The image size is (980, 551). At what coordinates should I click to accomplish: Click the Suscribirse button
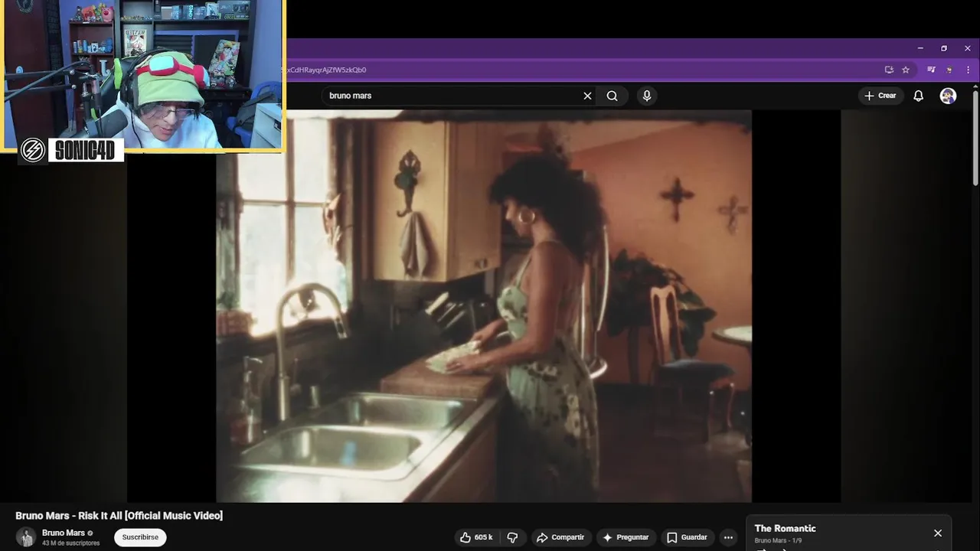coord(140,537)
